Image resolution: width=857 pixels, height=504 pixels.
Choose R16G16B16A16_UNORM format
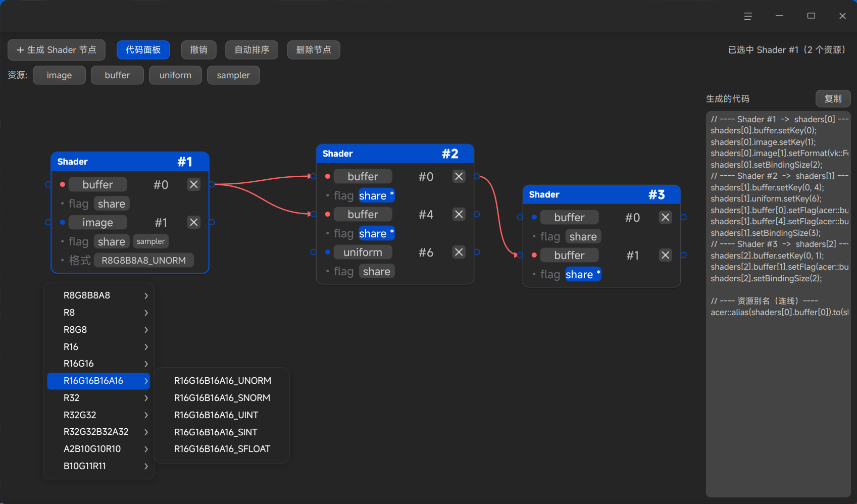(222, 381)
